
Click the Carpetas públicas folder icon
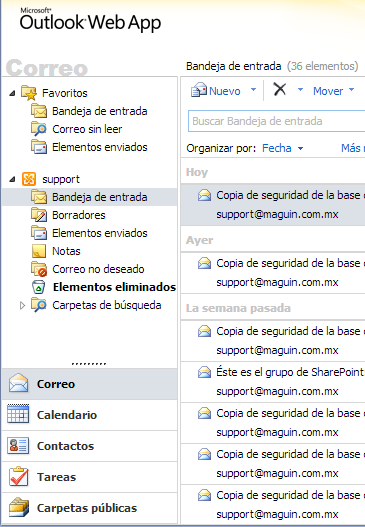tap(19, 507)
